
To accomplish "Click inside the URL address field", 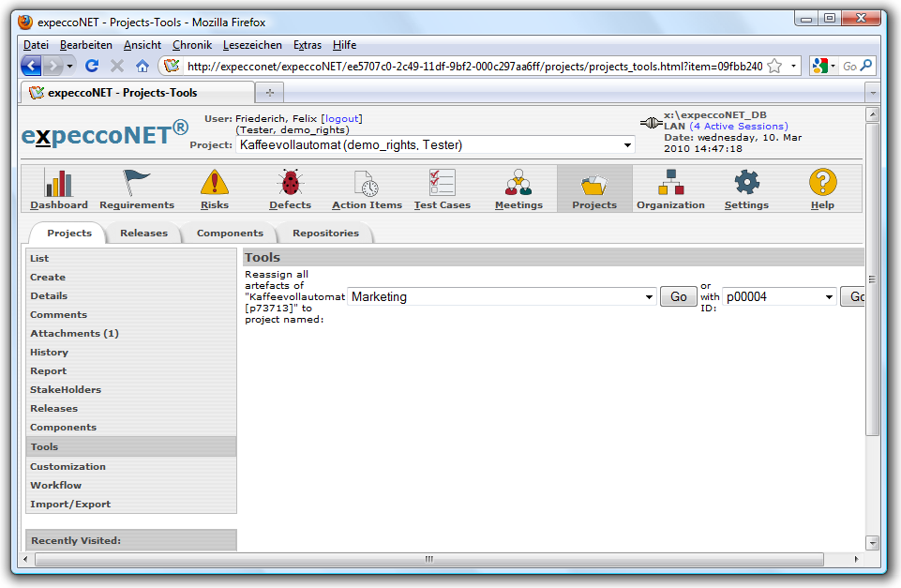I will click(x=469, y=67).
